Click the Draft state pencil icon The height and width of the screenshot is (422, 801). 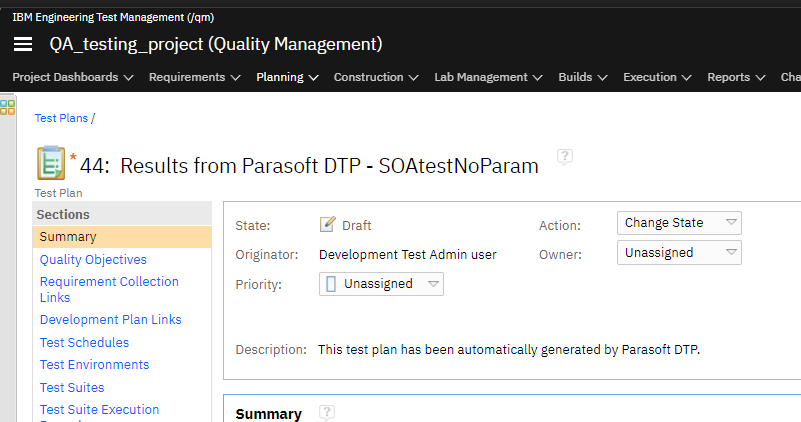[327, 224]
